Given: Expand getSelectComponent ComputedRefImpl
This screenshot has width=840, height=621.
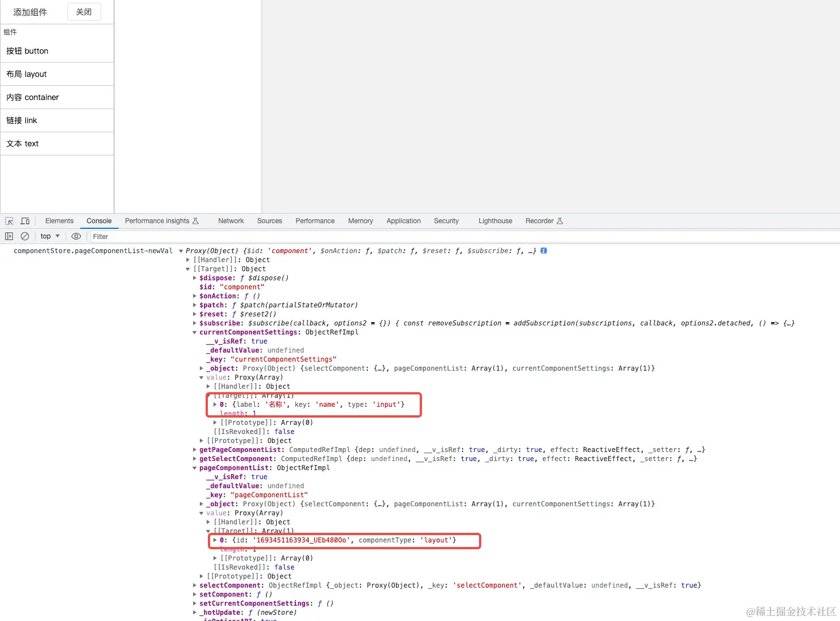Looking at the screenshot, I should pos(195,459).
